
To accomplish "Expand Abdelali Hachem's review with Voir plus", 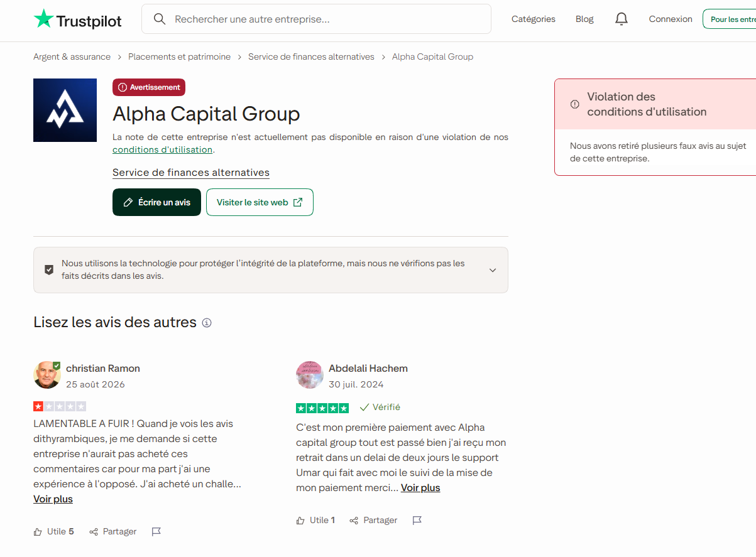I will click(x=420, y=488).
